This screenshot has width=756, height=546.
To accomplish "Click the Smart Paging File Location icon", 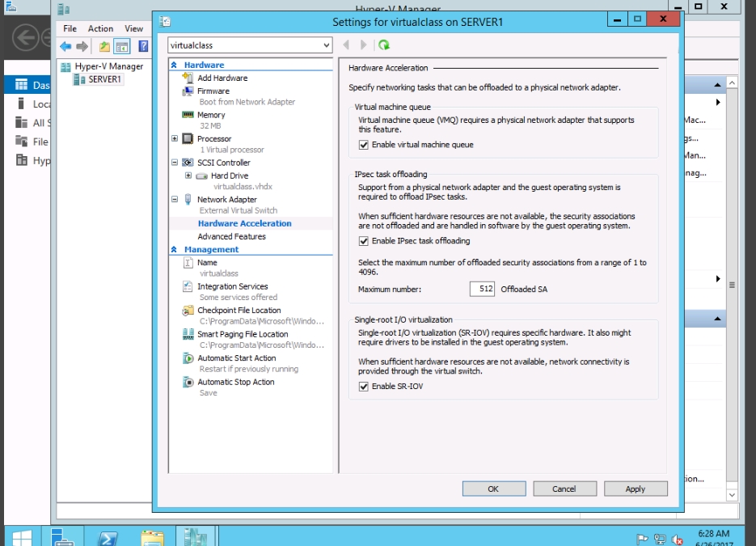I will tap(188, 334).
